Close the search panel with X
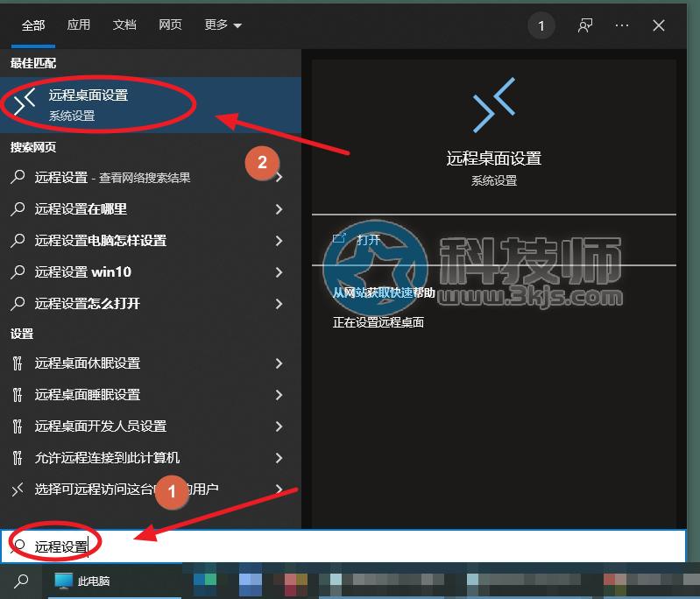The height and width of the screenshot is (599, 700). pos(659,25)
